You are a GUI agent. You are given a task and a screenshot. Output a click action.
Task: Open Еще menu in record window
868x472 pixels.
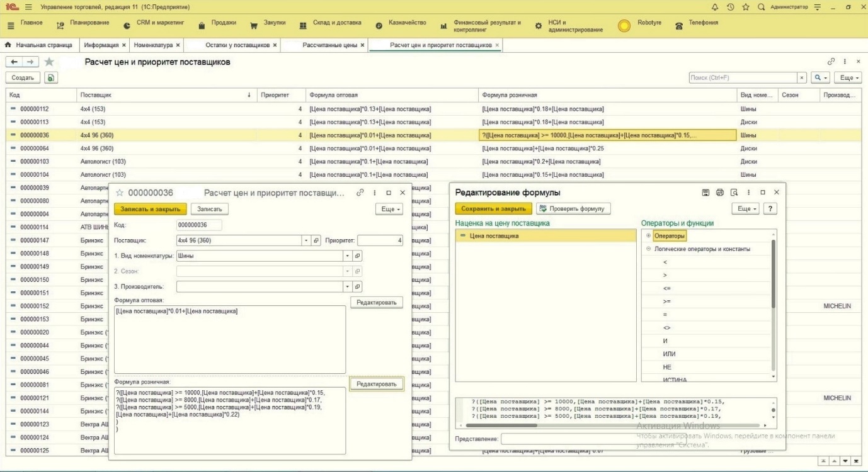pyautogui.click(x=388, y=209)
